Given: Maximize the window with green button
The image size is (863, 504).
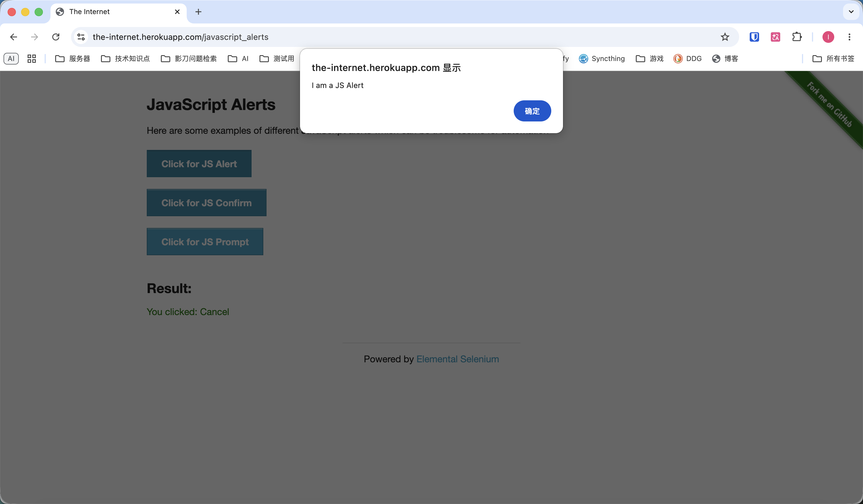Looking at the screenshot, I should pyautogui.click(x=39, y=12).
